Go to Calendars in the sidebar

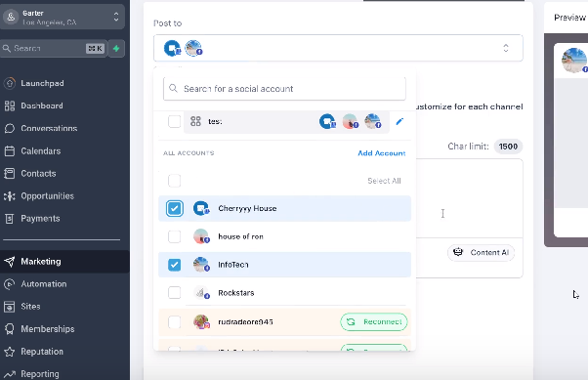tap(40, 151)
